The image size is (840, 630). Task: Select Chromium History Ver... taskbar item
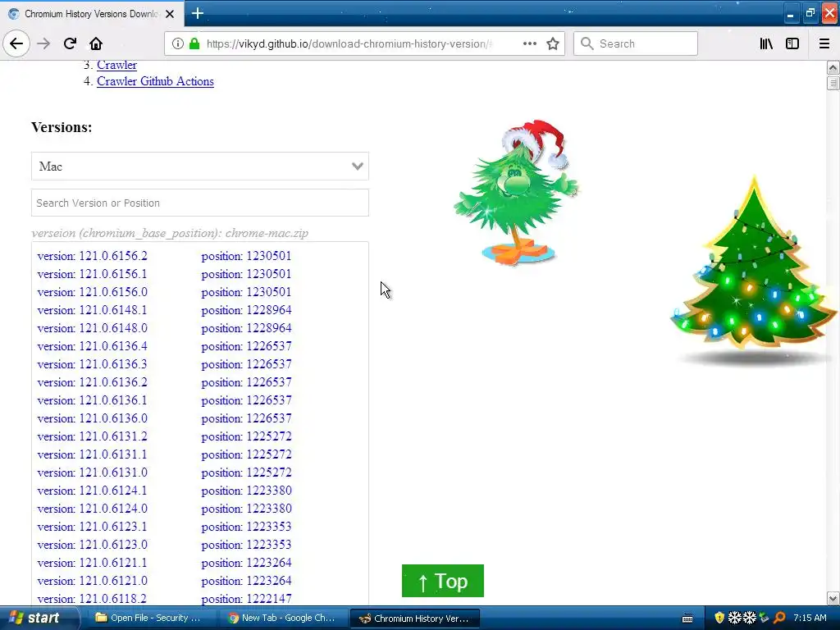point(414,619)
